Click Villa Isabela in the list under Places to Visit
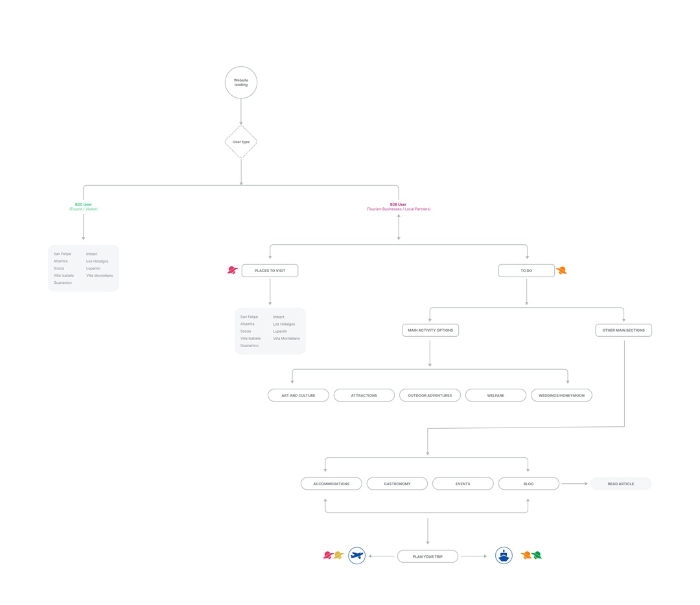This screenshot has width=700, height=605. click(x=250, y=338)
